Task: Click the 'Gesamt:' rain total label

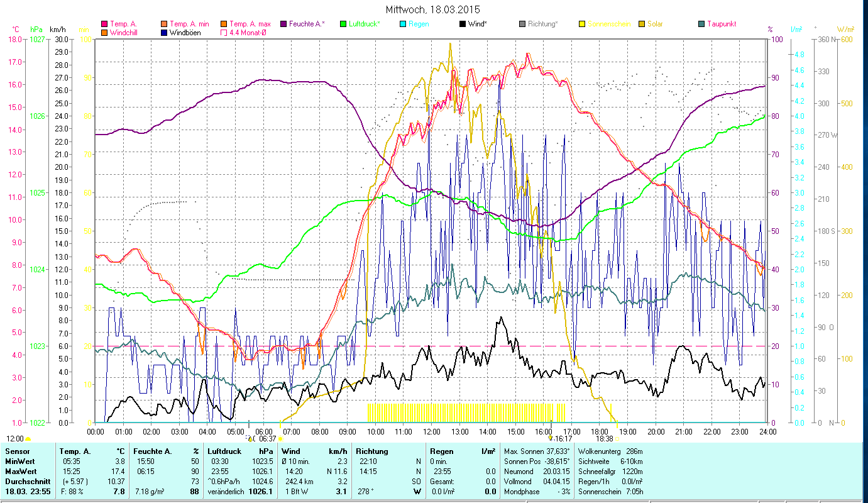Action: pos(442,482)
